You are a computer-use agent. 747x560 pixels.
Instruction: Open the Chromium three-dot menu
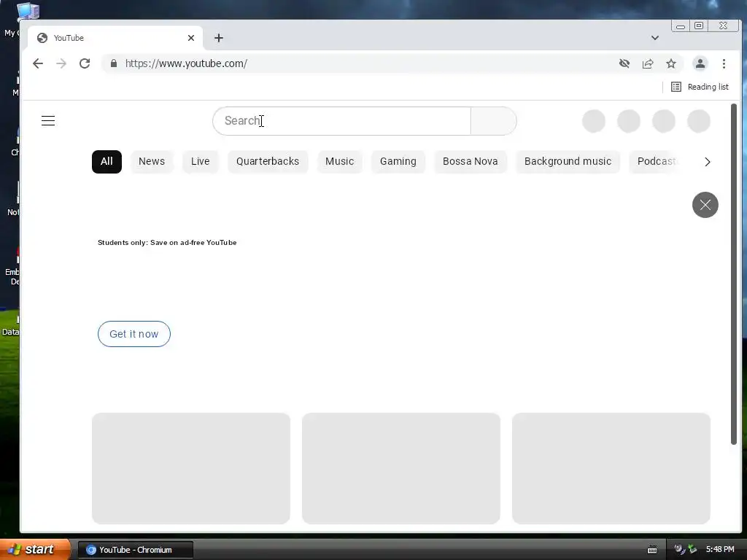724,63
